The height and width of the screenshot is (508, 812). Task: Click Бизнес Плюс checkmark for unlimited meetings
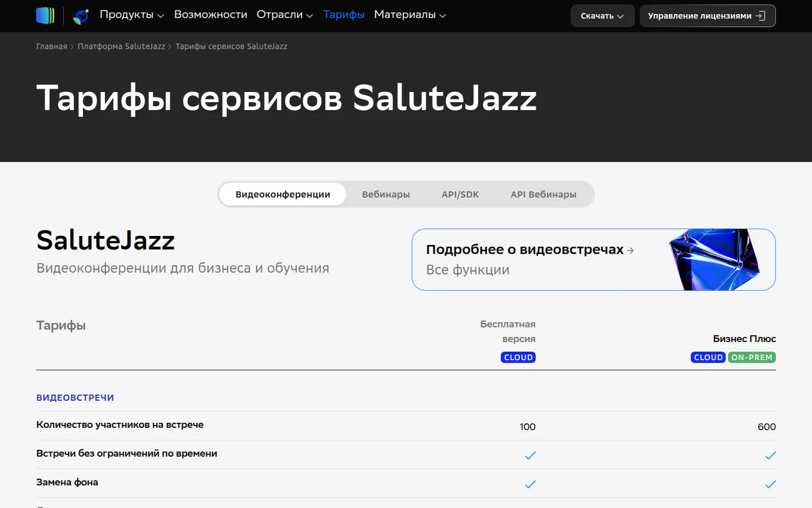click(x=770, y=456)
